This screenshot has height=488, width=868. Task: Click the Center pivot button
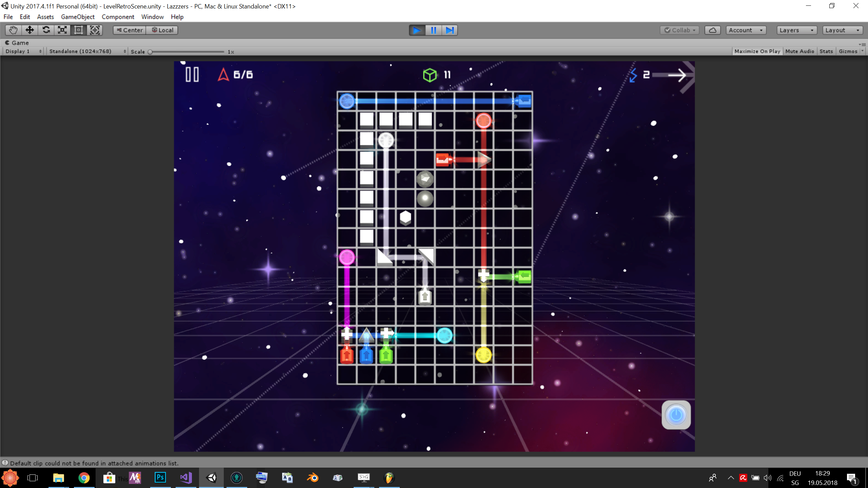point(130,30)
